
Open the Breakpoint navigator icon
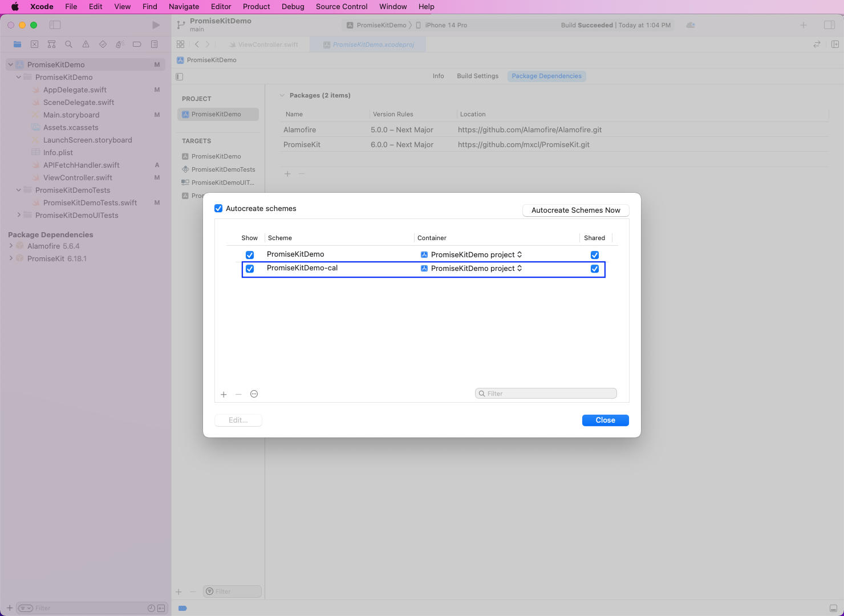point(137,44)
